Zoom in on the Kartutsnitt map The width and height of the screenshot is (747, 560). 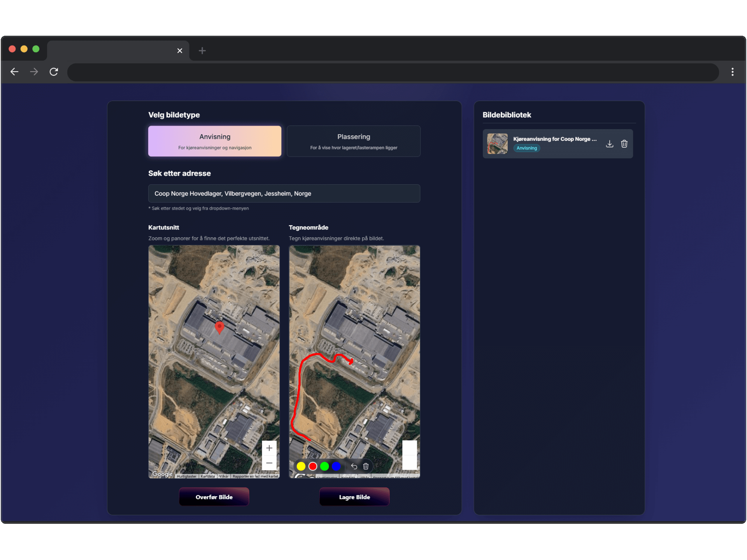(269, 448)
